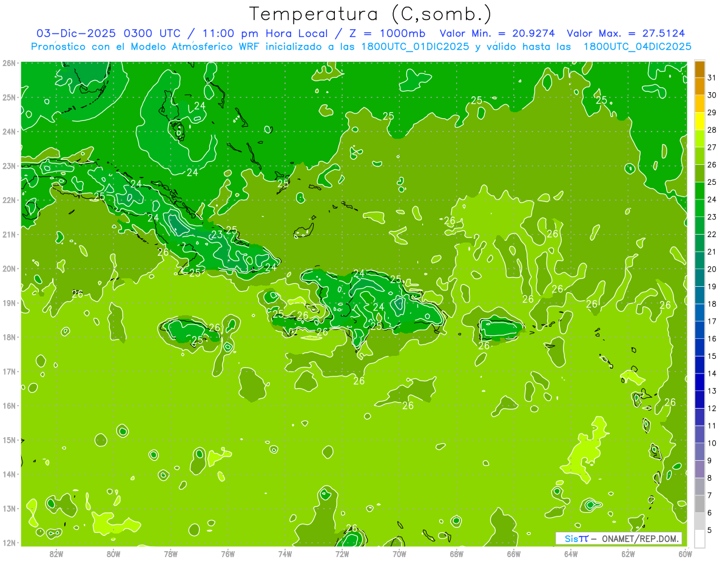Viewport: 728px width, 562px height.
Task: Click the 66W longitude axis label
Action: pyautogui.click(x=514, y=554)
